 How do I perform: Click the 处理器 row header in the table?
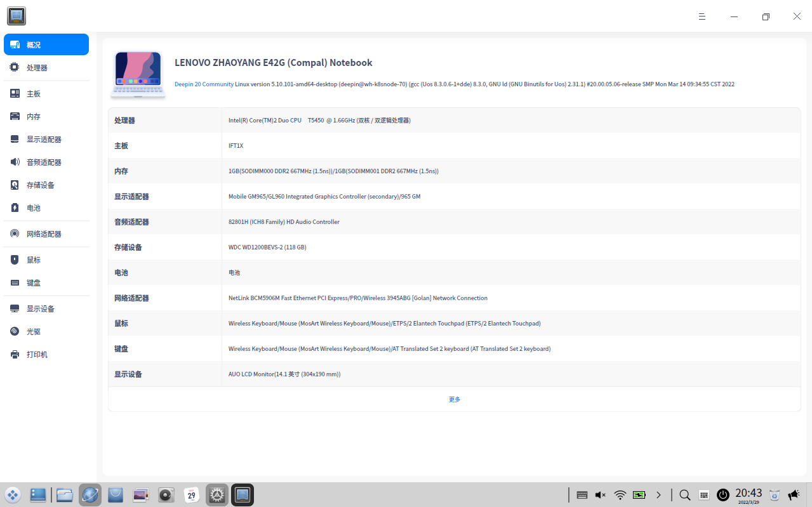[124, 120]
